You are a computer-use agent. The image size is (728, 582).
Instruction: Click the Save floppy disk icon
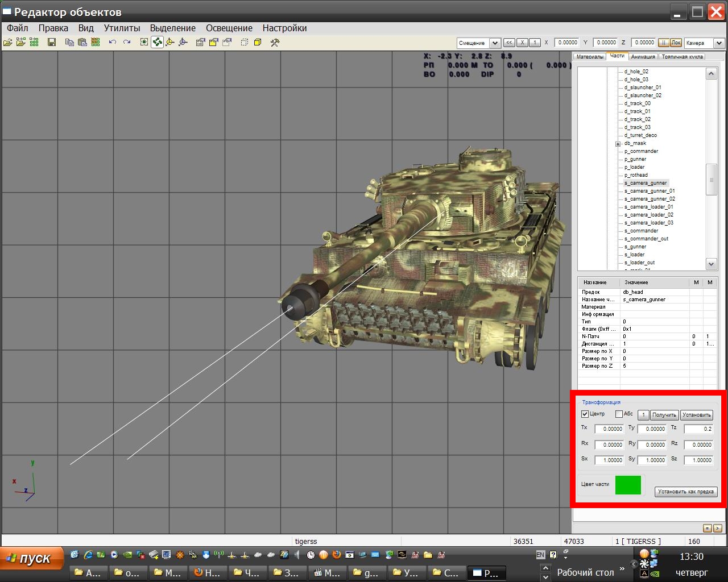(52, 42)
